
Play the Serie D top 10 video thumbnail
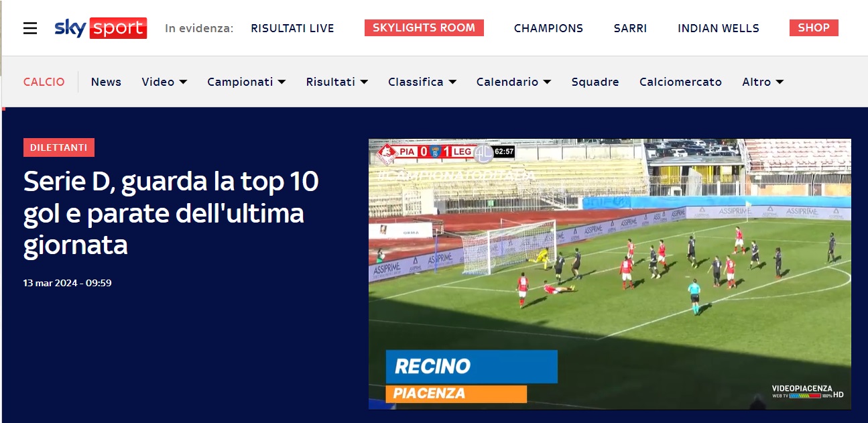610,274
